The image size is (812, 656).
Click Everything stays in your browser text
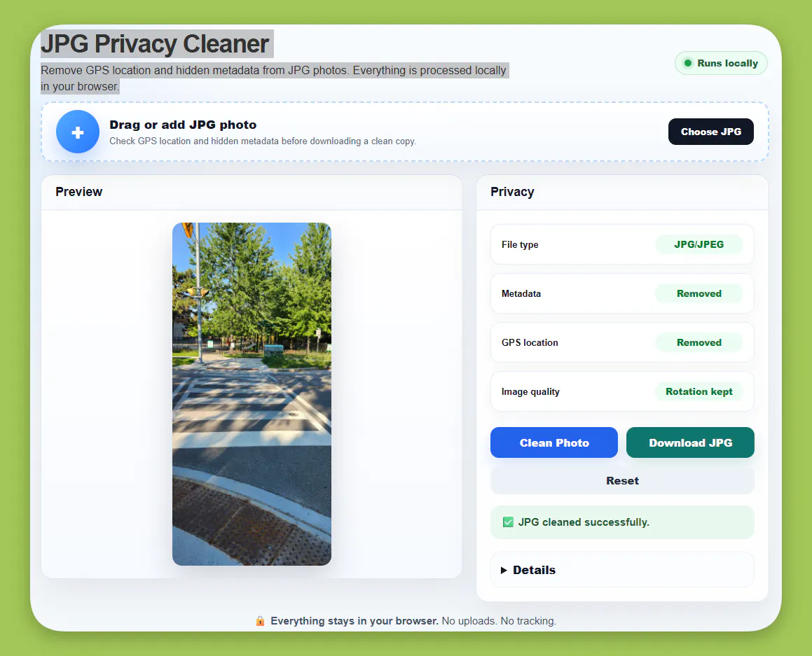click(355, 621)
